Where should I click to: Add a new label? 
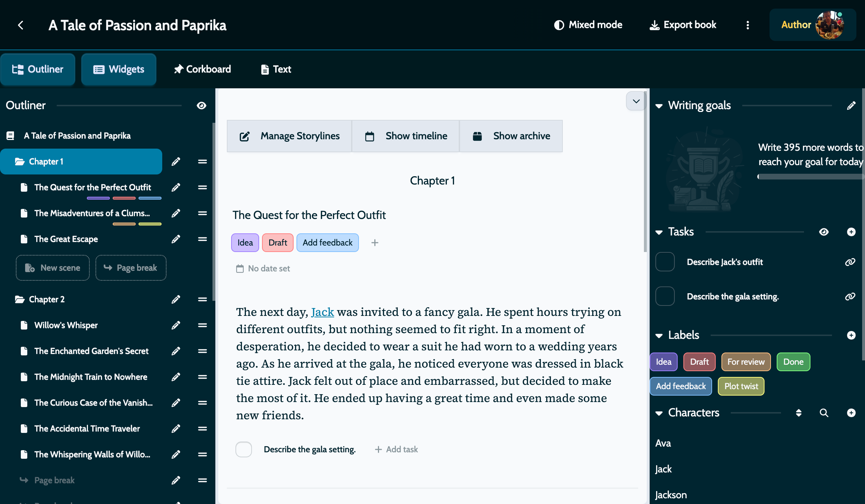[x=851, y=335]
